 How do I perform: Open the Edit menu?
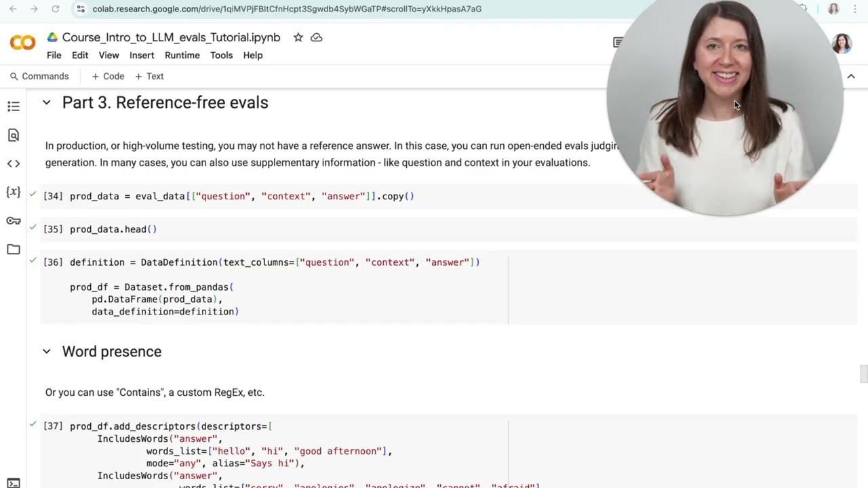[80, 56]
